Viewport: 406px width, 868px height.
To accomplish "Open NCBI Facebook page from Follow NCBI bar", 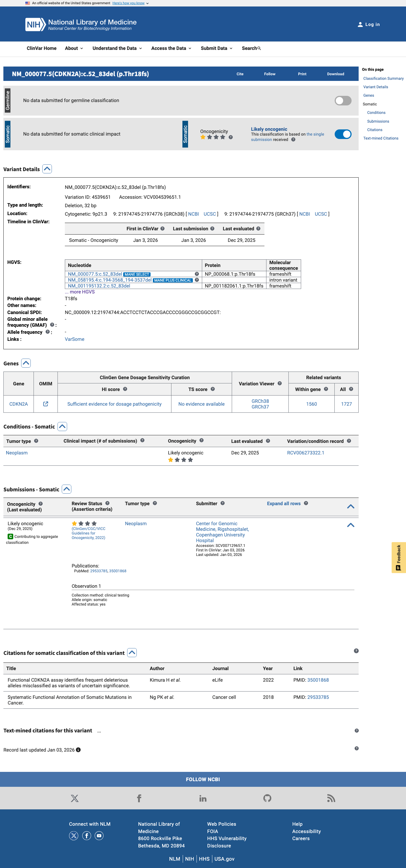I will click(139, 798).
